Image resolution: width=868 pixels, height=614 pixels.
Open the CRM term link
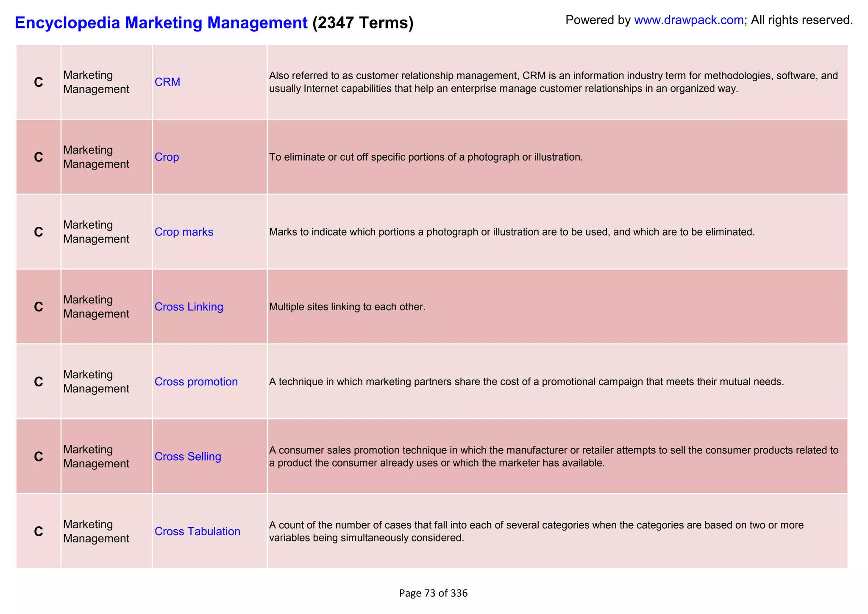pos(167,82)
